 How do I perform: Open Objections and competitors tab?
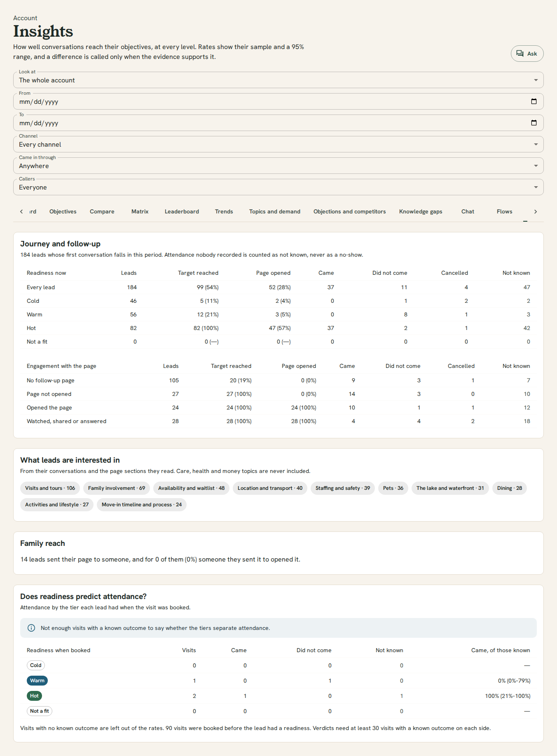point(350,211)
